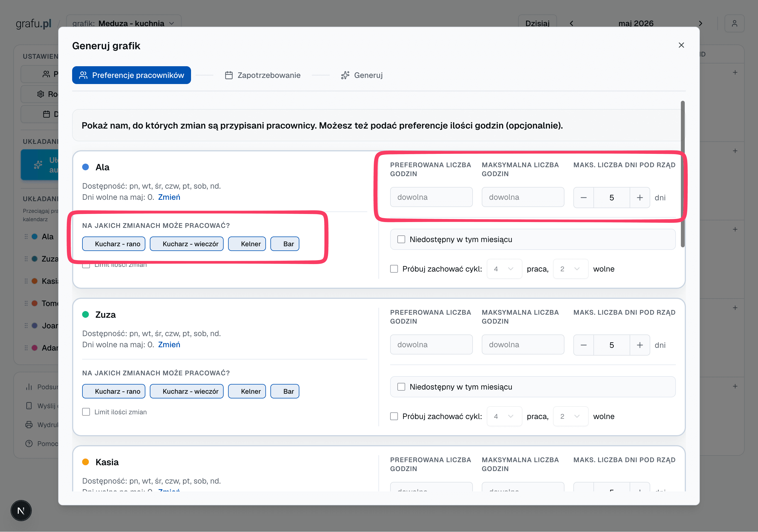
Task: Increase Zuza's max consecutive days with plus
Action: click(x=639, y=345)
